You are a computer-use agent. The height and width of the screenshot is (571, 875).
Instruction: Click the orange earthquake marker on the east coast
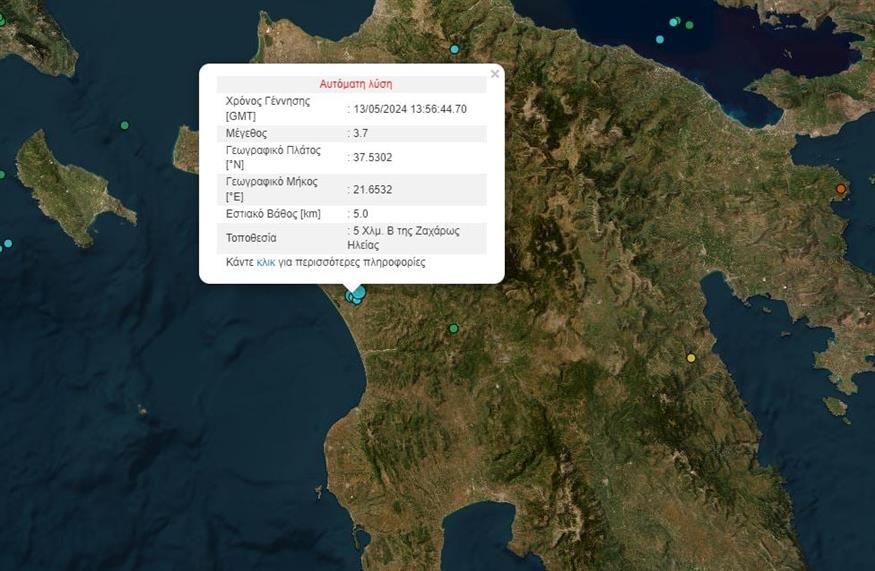(841, 189)
